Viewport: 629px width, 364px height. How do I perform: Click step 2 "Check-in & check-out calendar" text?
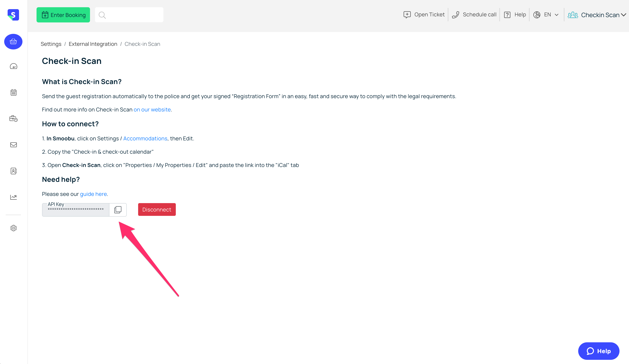point(113,152)
